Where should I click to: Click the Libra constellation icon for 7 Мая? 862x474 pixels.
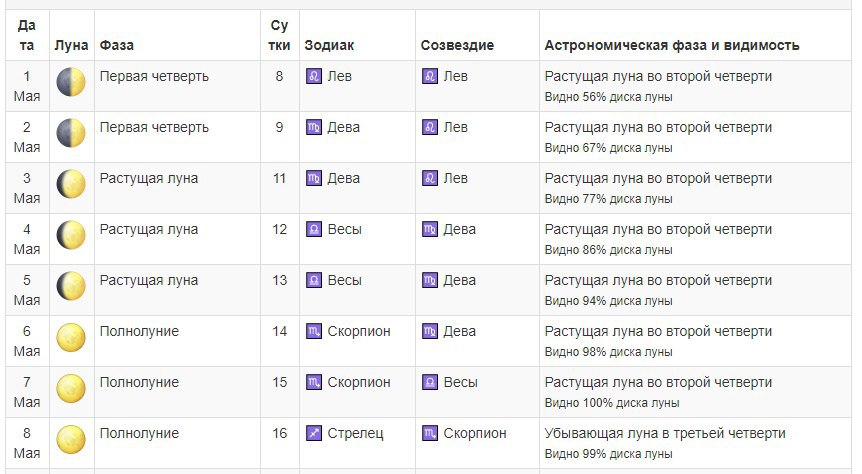430,382
